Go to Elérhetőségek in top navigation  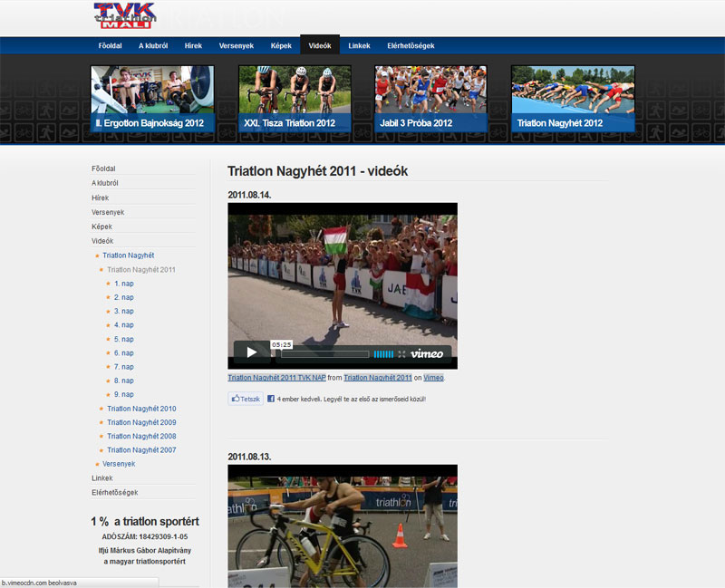pos(411,45)
